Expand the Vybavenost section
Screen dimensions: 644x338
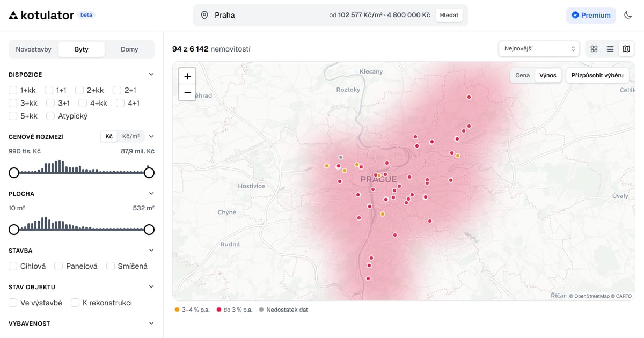pos(151,324)
